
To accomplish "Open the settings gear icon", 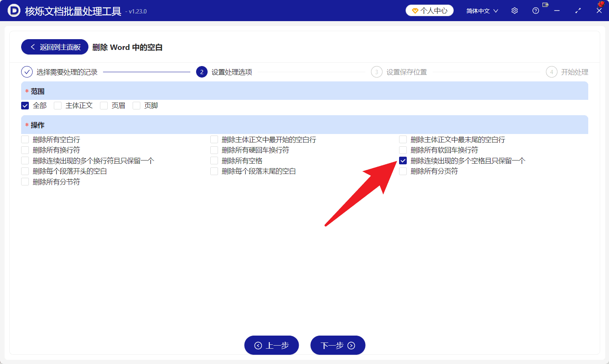I will tap(514, 11).
